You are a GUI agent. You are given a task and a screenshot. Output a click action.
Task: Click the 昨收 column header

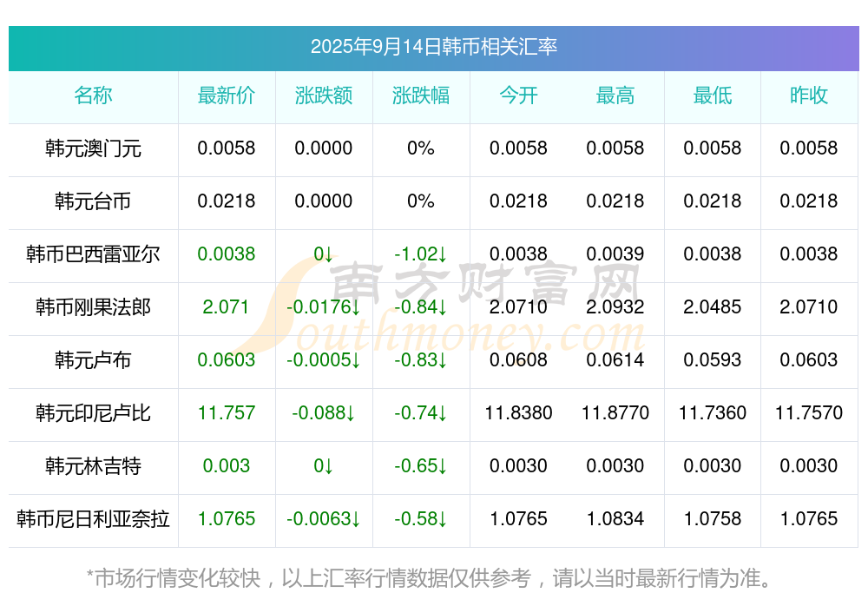point(809,96)
